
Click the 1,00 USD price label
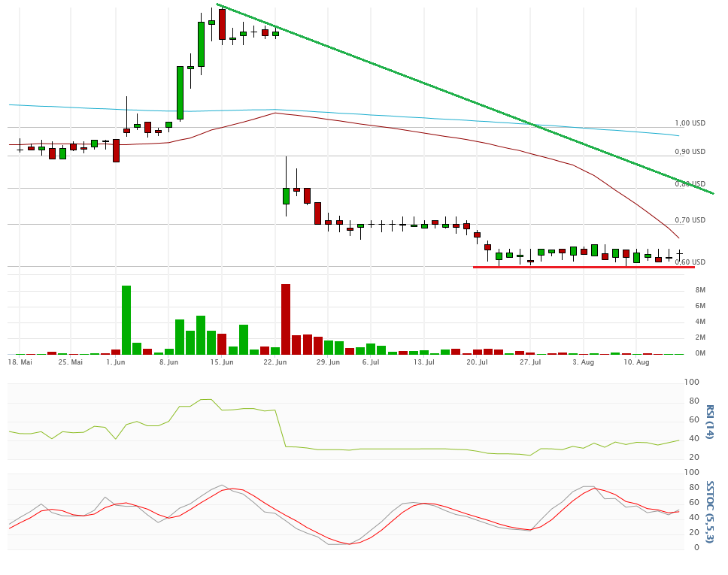click(690, 123)
